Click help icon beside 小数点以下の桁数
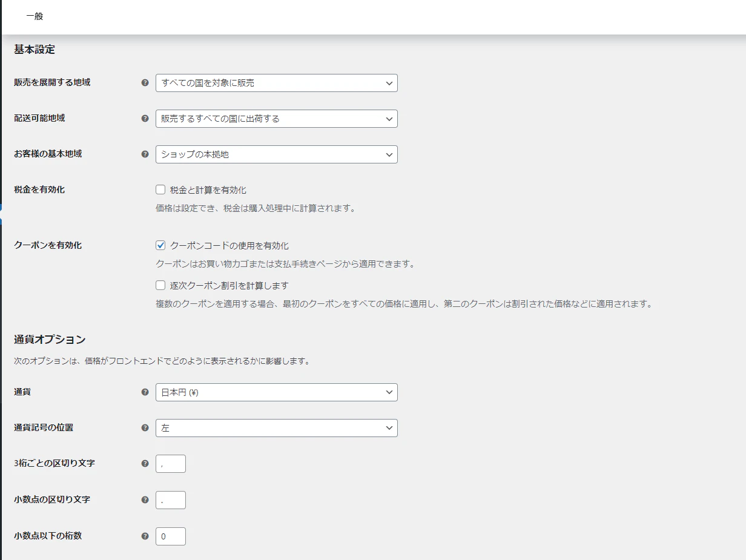746x560 pixels. pos(145,536)
